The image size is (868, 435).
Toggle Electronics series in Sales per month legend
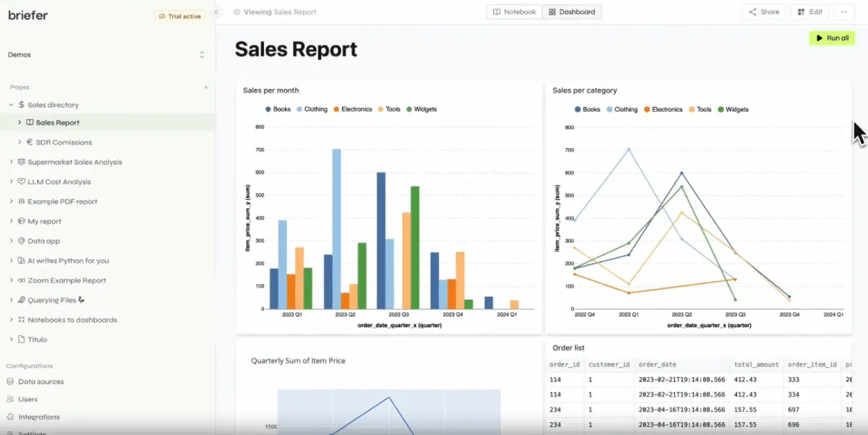(x=352, y=109)
